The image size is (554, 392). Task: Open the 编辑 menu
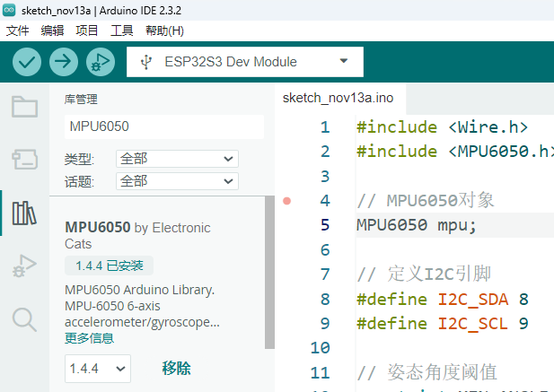click(x=52, y=30)
